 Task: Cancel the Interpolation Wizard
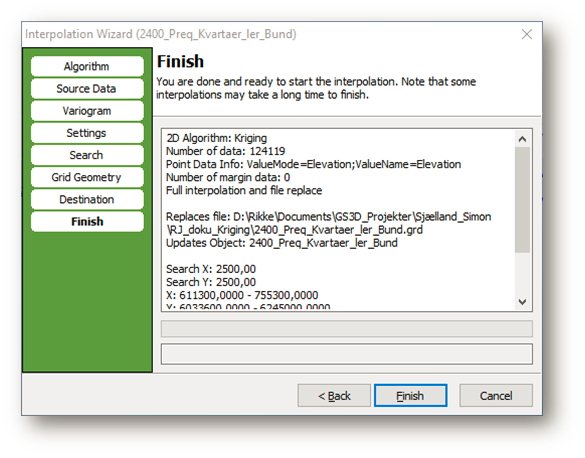tap(496, 396)
